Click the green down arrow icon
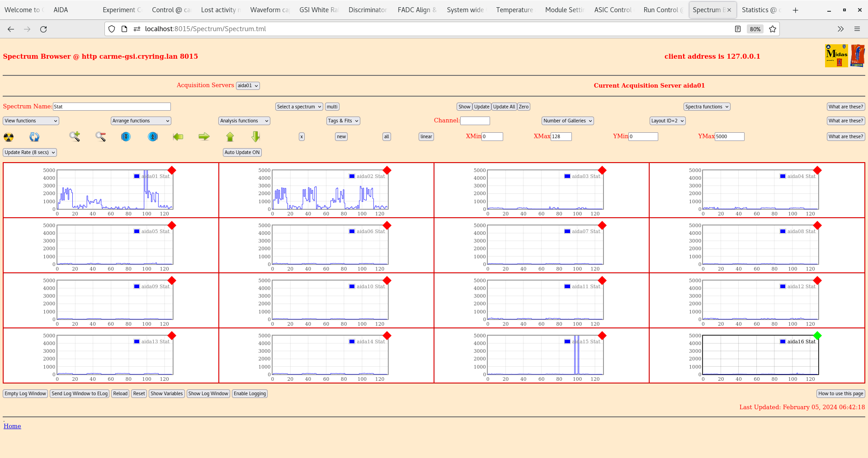The width and height of the screenshot is (868, 458). pos(256,136)
